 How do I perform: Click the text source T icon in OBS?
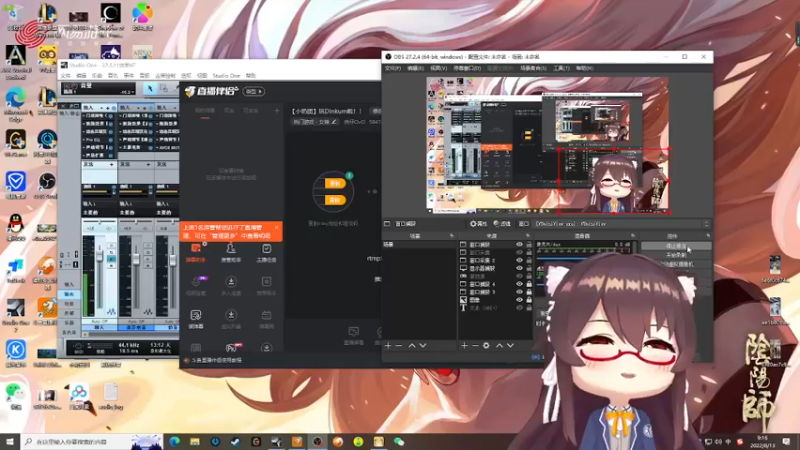(x=463, y=308)
